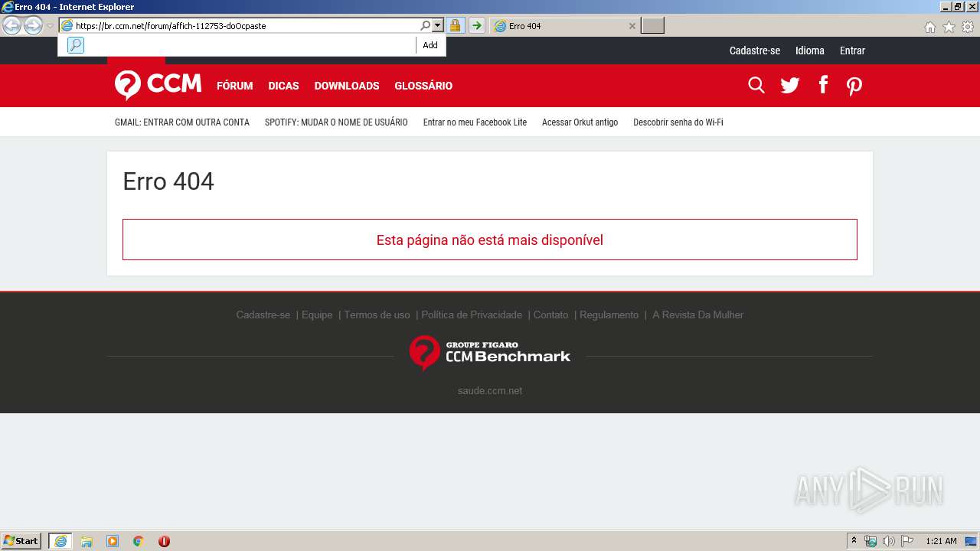This screenshot has height=551, width=980.
Task: Click the search provider icon in dropdown
Action: tap(75, 45)
